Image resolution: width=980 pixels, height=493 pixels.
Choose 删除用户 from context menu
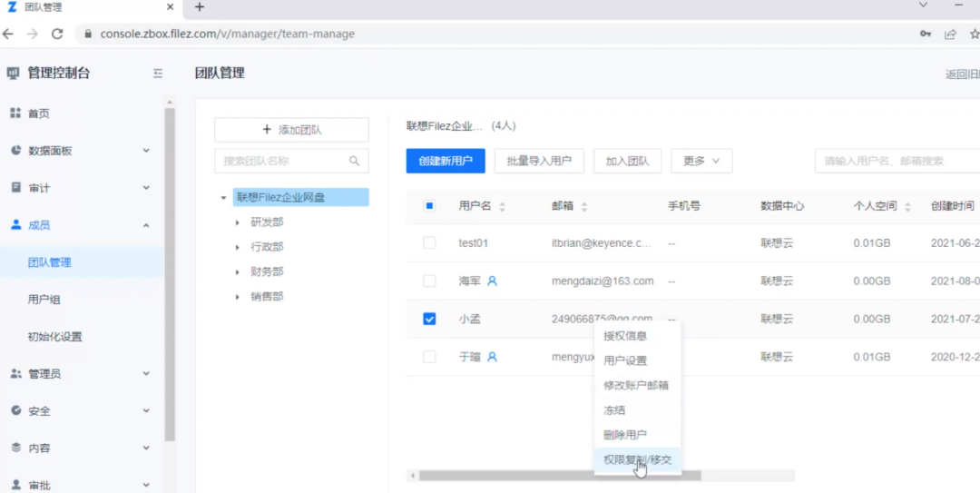pos(637,435)
